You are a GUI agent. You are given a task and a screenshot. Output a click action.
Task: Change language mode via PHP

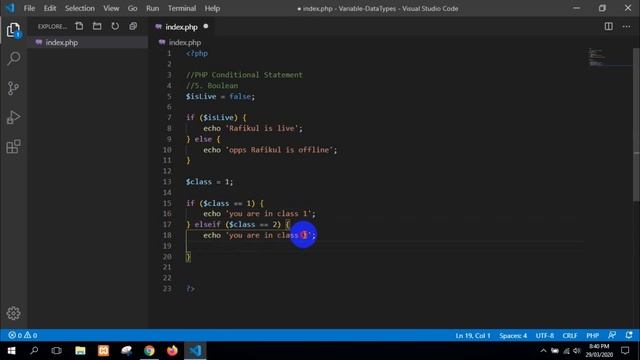coord(593,336)
